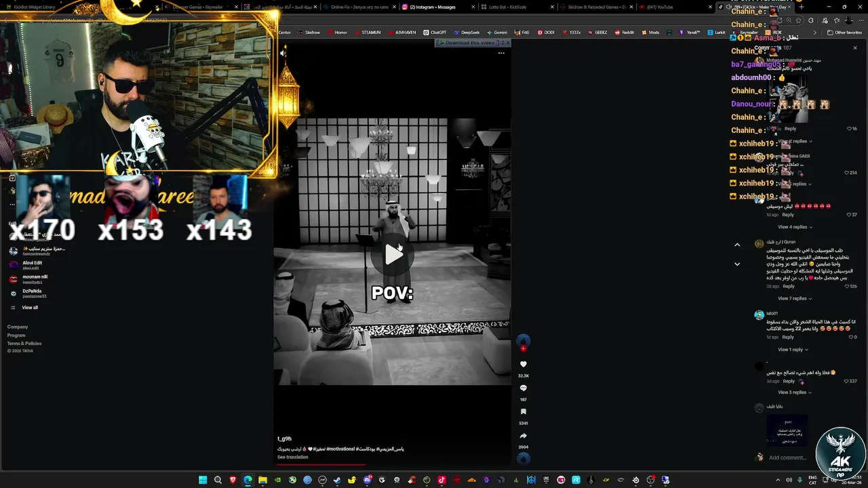Click the #motivational hashtag in caption

pos(340,449)
